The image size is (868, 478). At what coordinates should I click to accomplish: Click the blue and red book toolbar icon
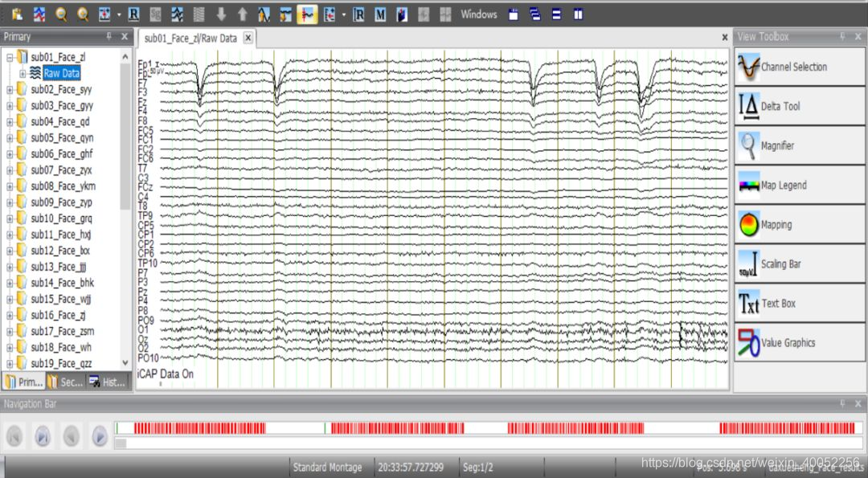coord(401,14)
